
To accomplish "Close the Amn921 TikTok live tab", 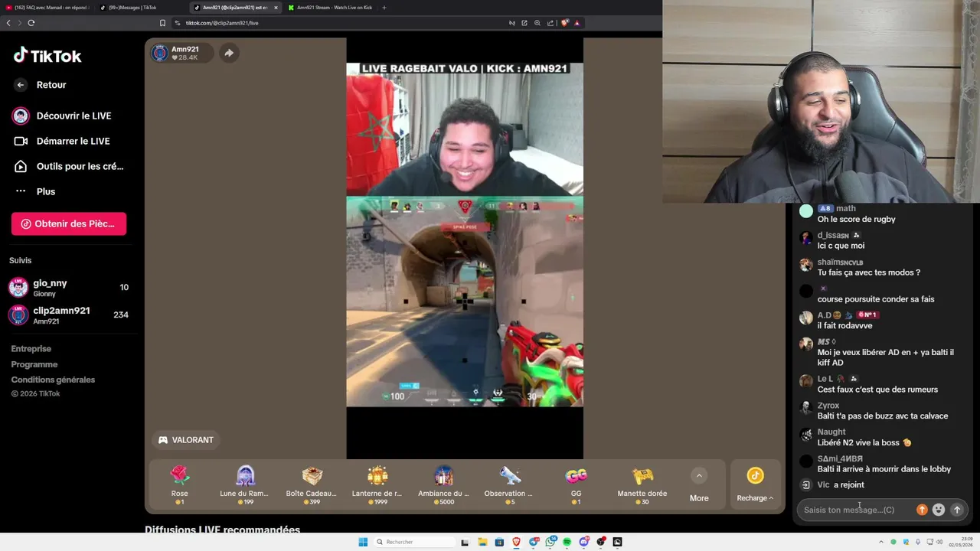I will [276, 8].
